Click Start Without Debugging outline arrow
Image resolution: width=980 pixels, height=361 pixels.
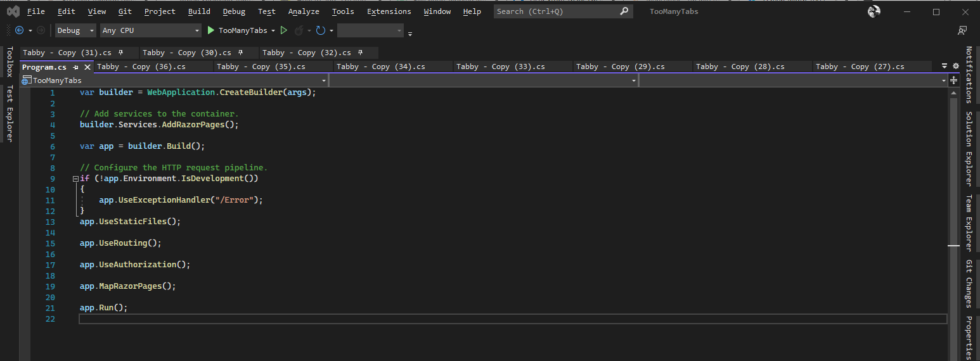[x=284, y=30]
